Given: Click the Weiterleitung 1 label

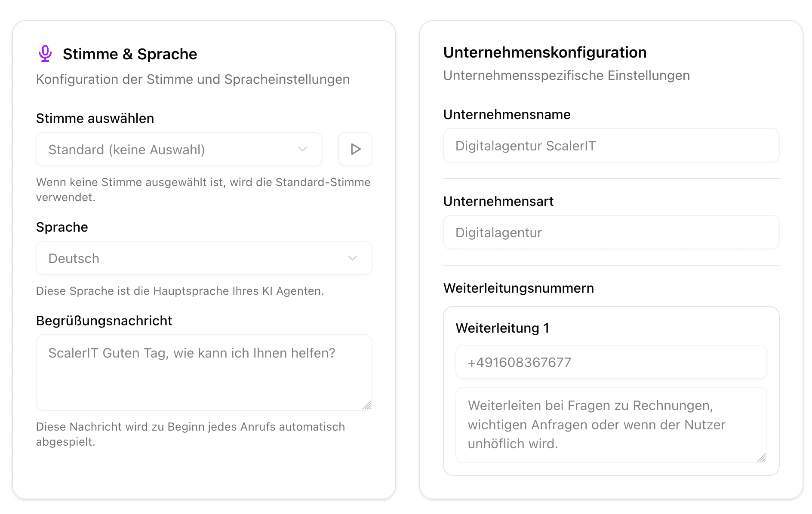Looking at the screenshot, I should click(x=503, y=328).
